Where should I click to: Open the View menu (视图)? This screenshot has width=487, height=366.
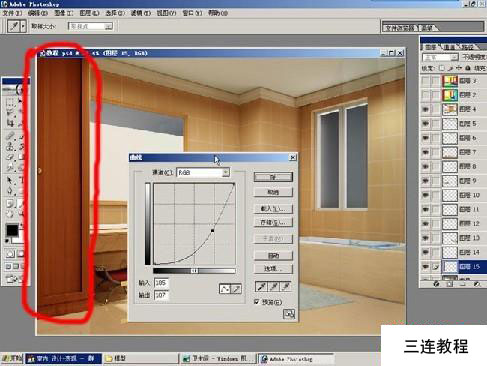[x=166, y=13]
